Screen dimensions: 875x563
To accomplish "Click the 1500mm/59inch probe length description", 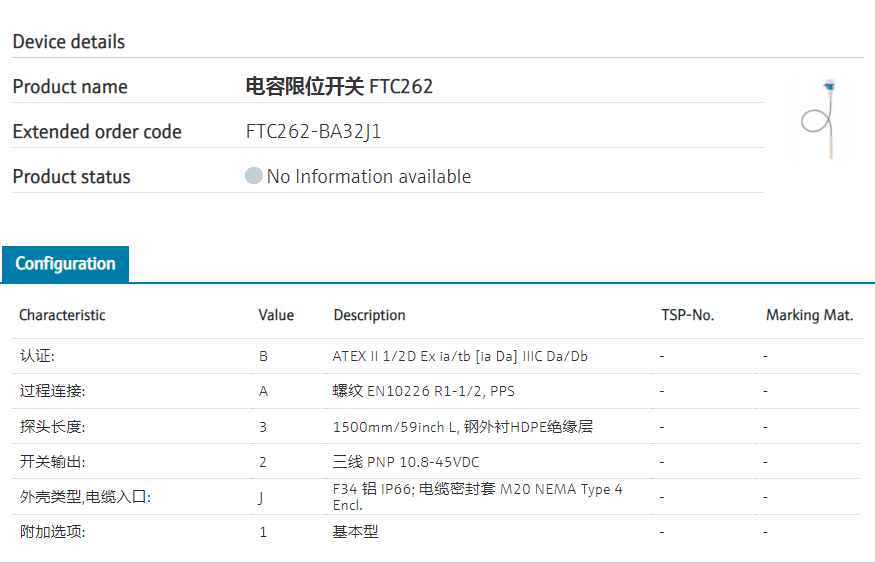I will pos(462,427).
